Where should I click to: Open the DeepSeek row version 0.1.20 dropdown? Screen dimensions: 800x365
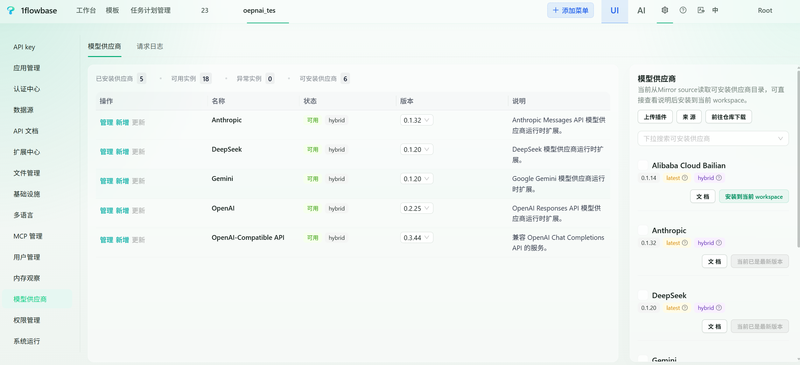(x=417, y=150)
